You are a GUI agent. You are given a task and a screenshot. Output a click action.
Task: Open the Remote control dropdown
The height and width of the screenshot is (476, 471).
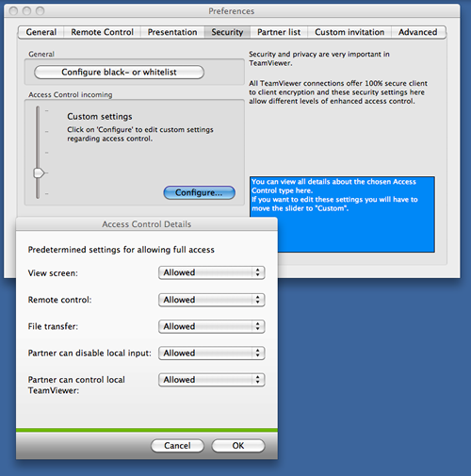coord(212,300)
